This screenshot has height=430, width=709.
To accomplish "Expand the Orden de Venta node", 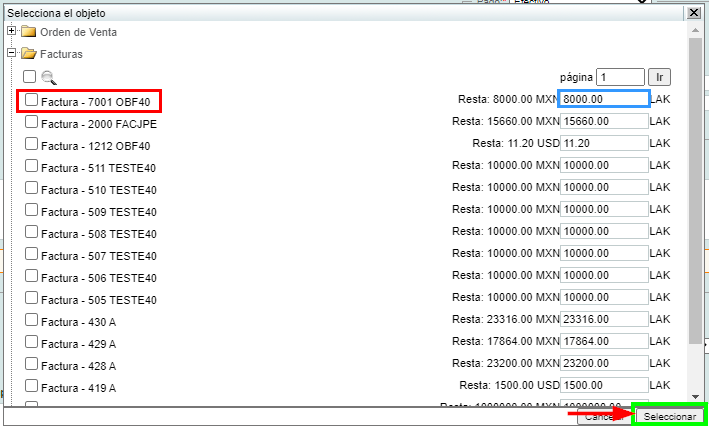I will pyautogui.click(x=11, y=32).
